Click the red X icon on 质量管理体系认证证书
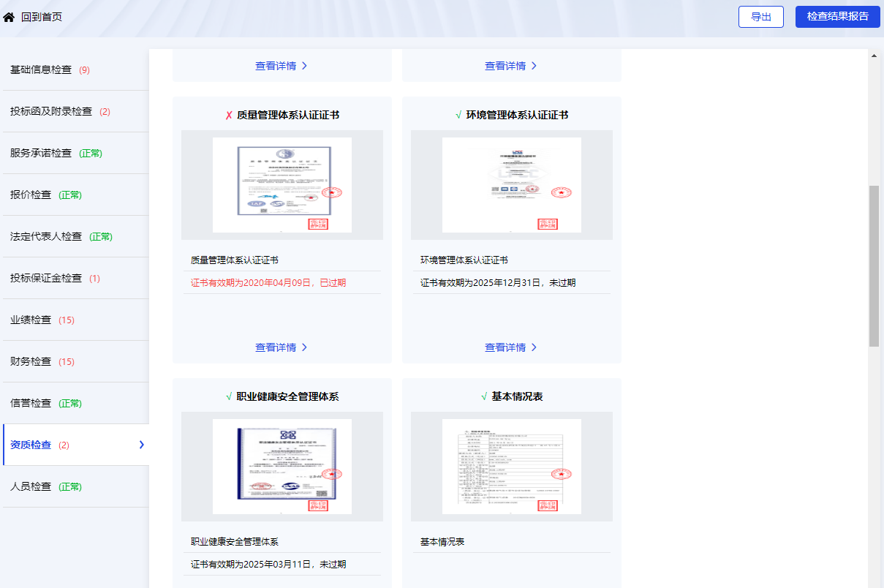This screenshot has height=588, width=884. tap(229, 116)
